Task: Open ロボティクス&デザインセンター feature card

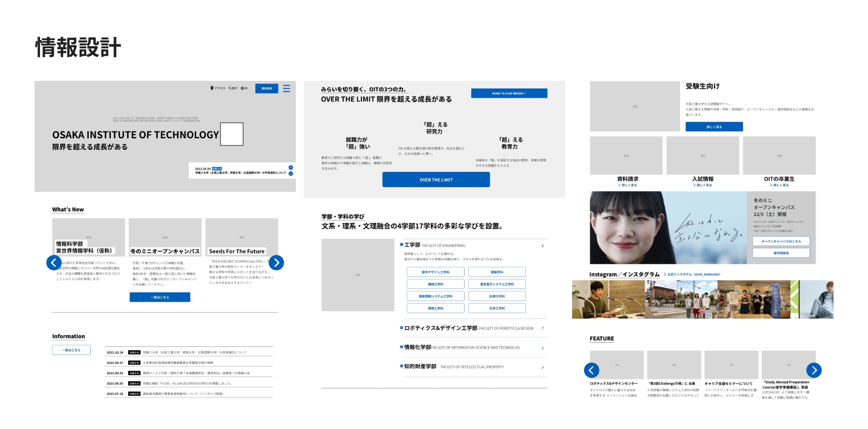Action: coord(616,375)
